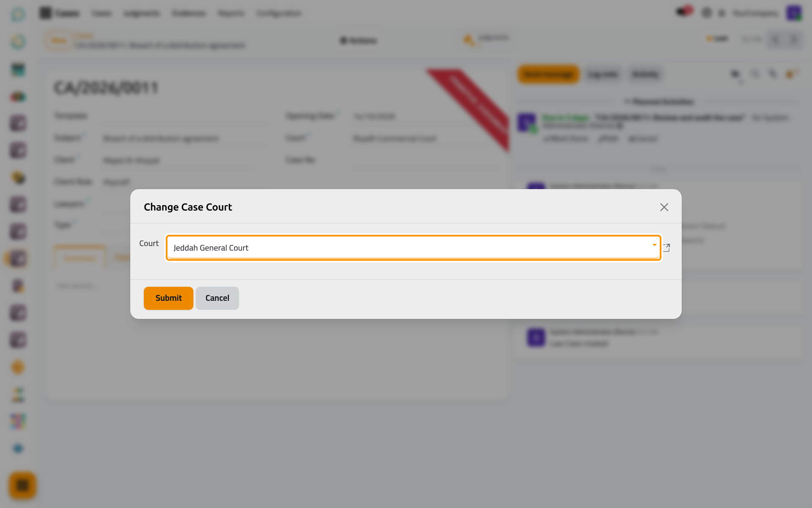
Task: Open the Court record external link icon
Action: (667, 248)
